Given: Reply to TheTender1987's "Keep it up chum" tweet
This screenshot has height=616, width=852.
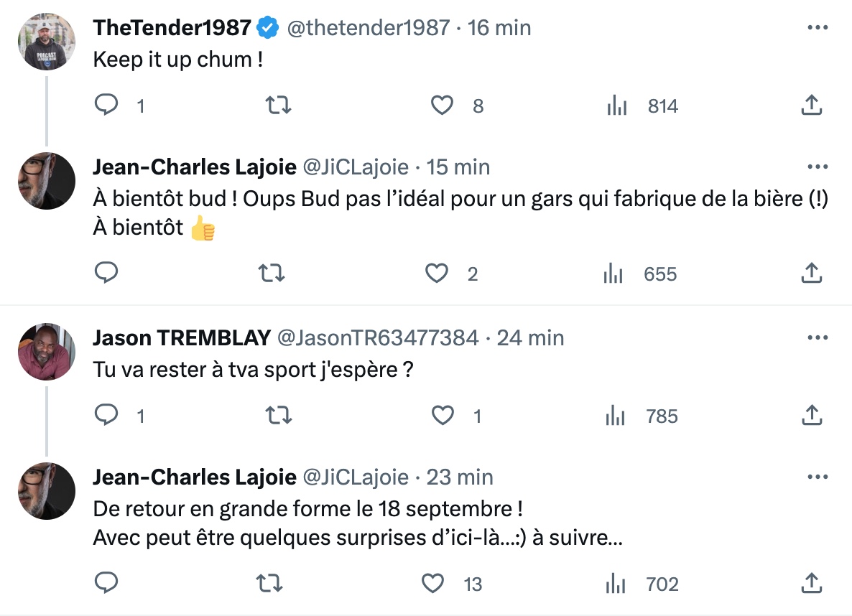Looking at the screenshot, I should 106,104.
